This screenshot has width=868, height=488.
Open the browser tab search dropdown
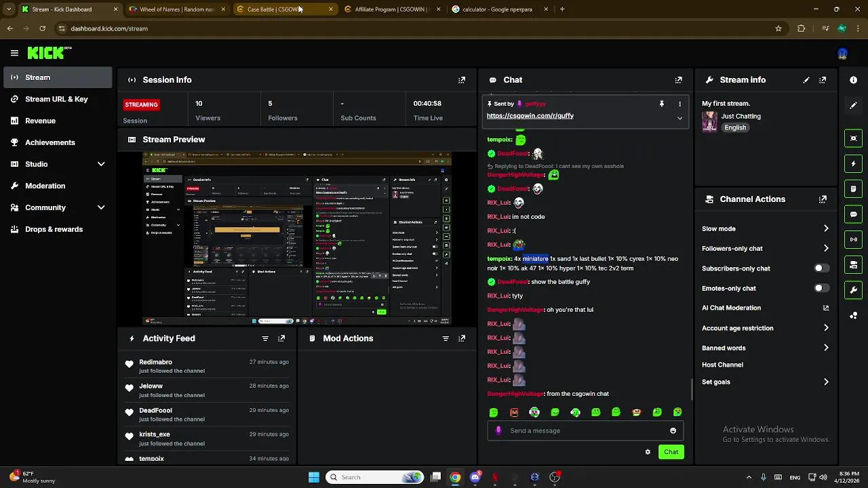click(x=9, y=9)
